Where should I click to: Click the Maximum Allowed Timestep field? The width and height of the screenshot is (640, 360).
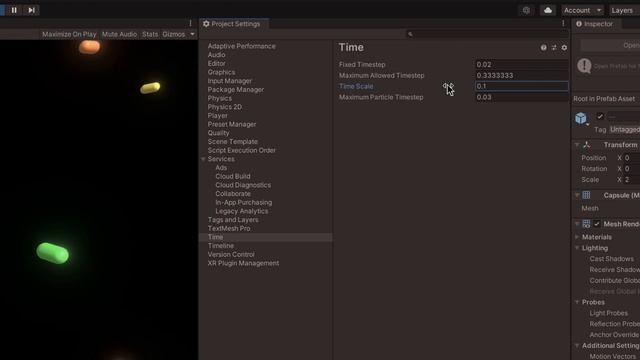tap(521, 76)
